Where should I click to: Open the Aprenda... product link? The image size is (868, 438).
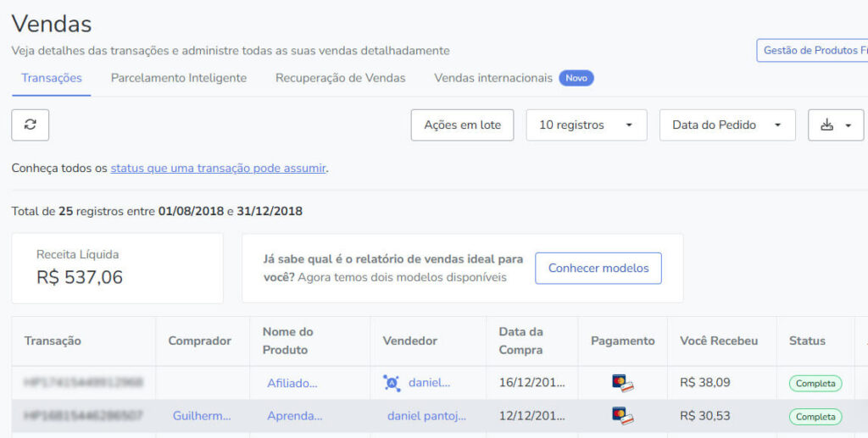point(294,416)
